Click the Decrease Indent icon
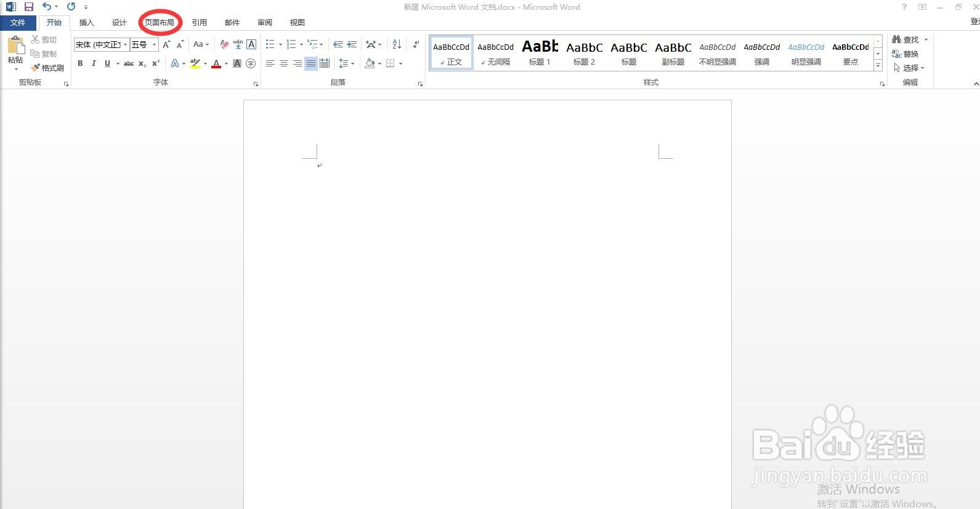The image size is (980, 509). coord(338,44)
